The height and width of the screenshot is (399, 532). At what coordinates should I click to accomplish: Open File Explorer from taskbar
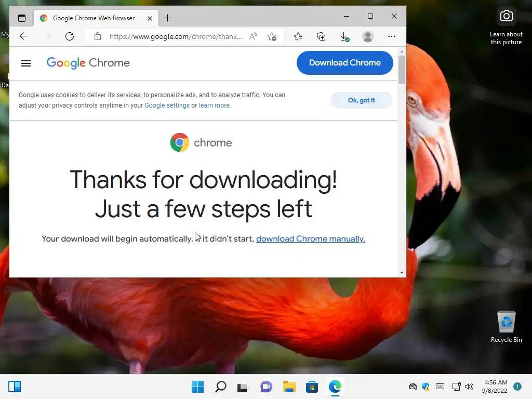click(x=289, y=387)
